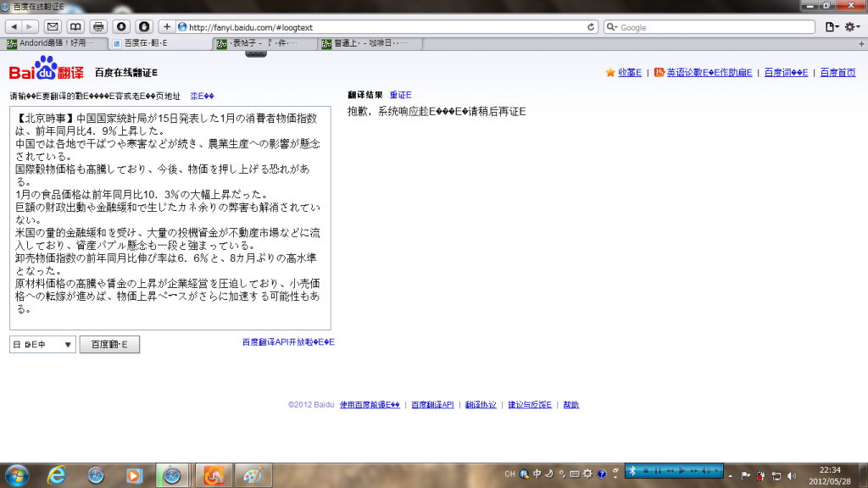Open downloads with the down-arrow circle icon
This screenshot has height=488, width=868.
pyautogui.click(x=121, y=26)
